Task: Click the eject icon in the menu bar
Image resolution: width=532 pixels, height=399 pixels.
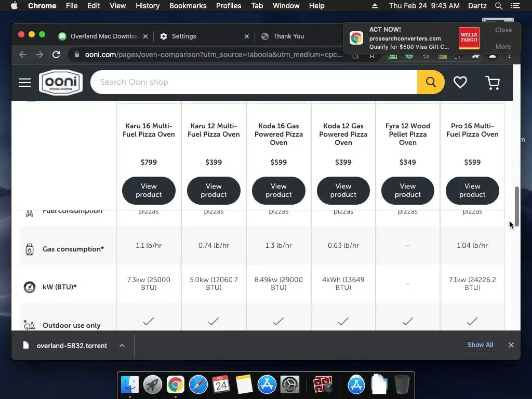Action: tap(375, 6)
